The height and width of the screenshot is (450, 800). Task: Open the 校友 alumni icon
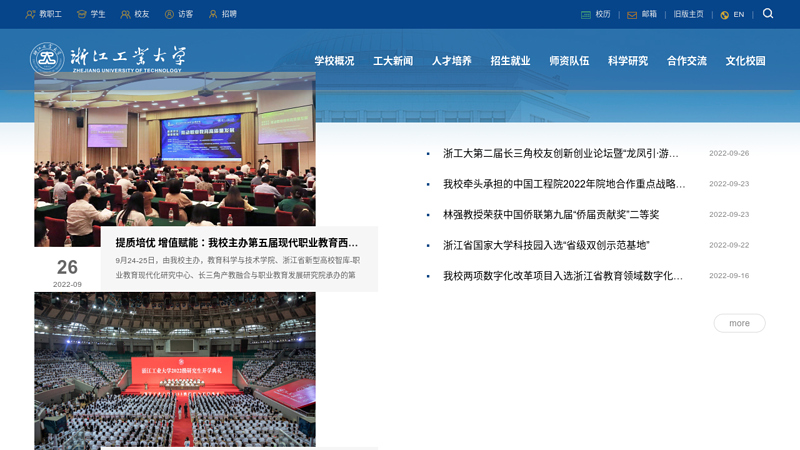(125, 14)
